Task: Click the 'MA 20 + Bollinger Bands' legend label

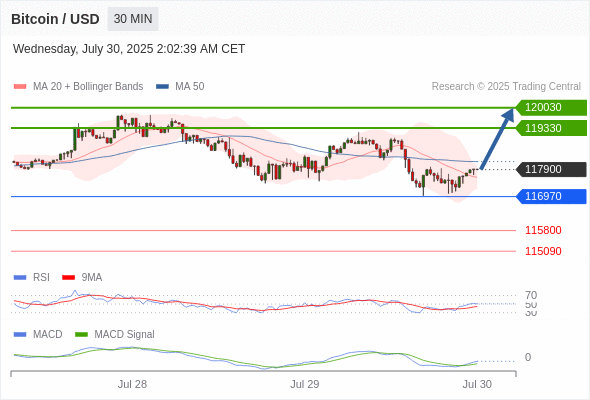Action: [x=88, y=87]
